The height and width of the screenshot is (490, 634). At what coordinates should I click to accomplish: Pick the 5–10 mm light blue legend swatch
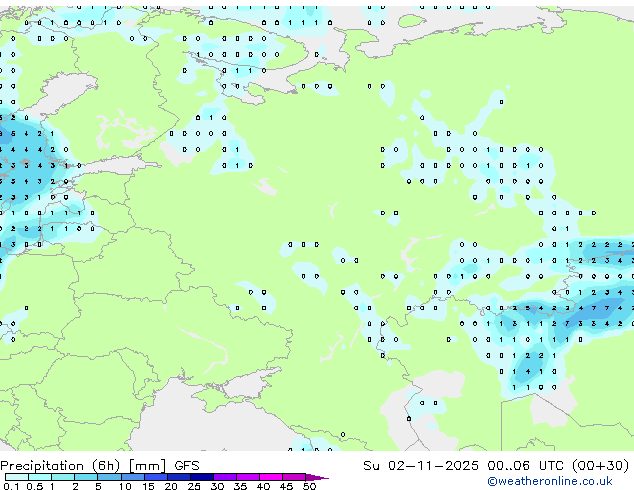coord(109,477)
